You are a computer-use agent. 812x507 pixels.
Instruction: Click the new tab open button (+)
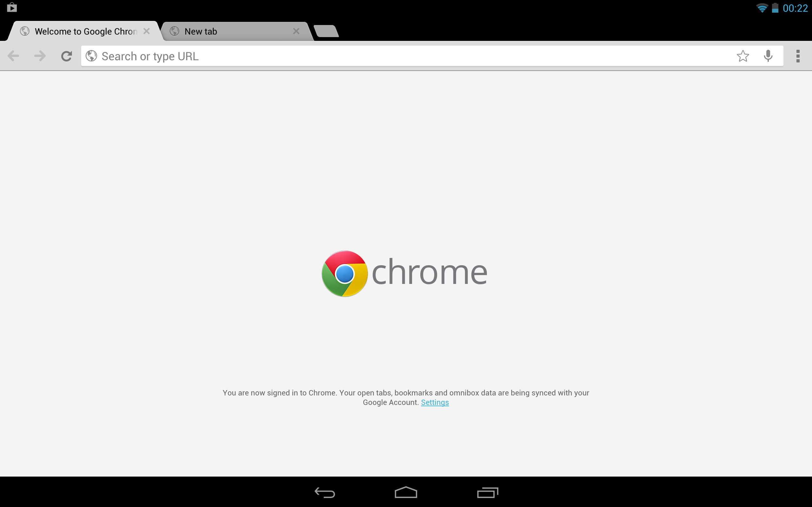click(x=325, y=31)
